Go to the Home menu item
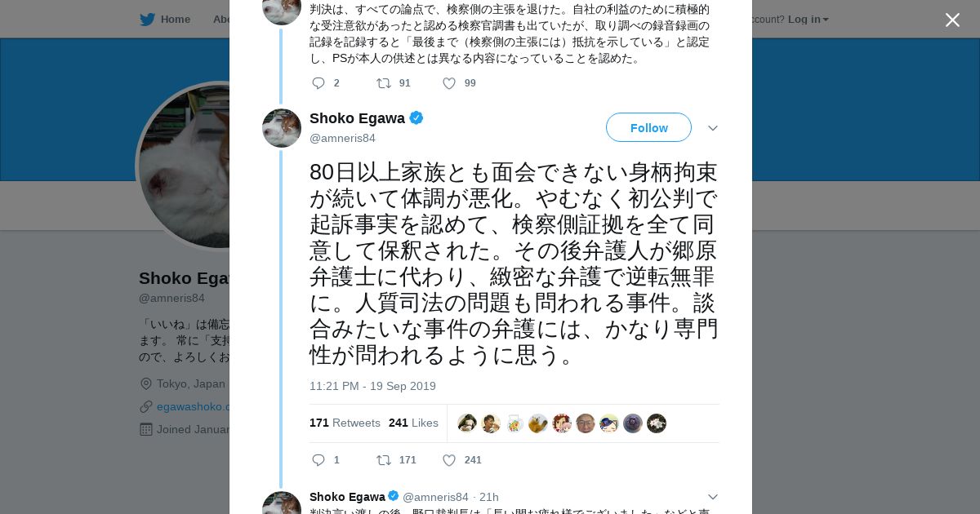980x514 pixels. tap(175, 20)
